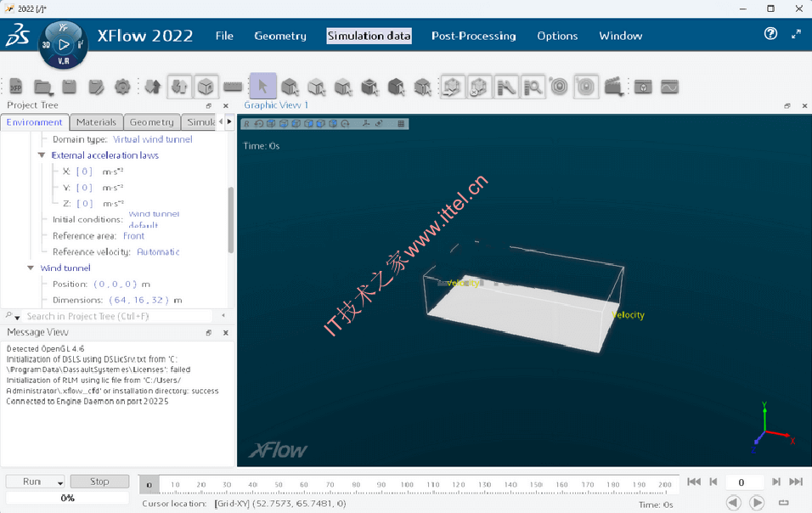Viewport: 812px width, 513px height.
Task: Click the Run button
Action: (31, 482)
